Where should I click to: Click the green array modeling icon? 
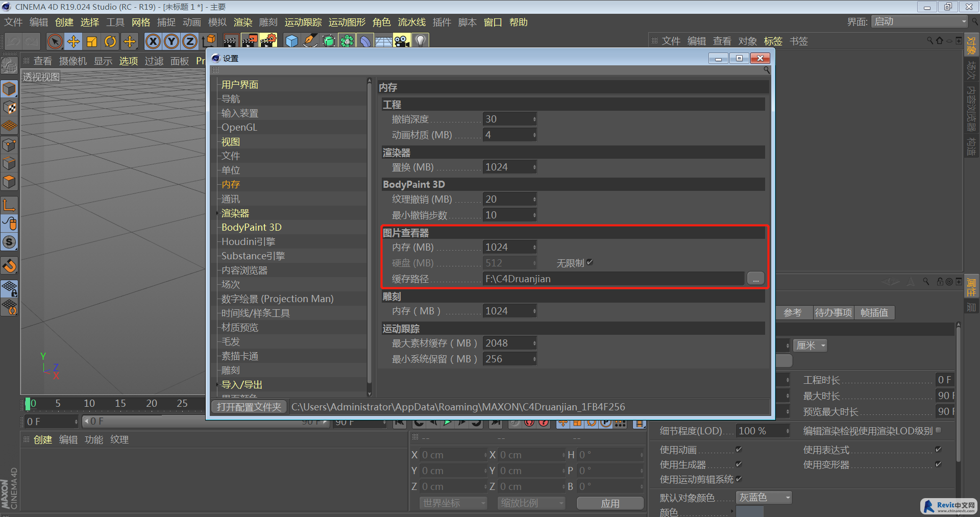click(347, 41)
